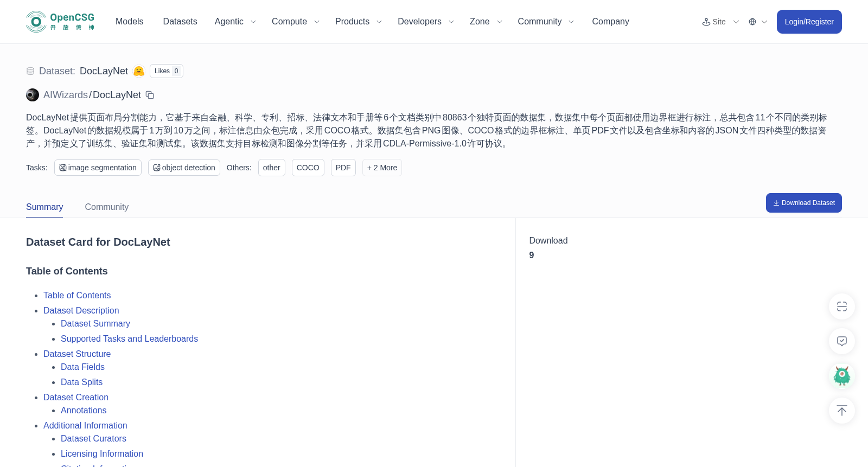
Task: Go to Dataset Curators link
Action: (x=93, y=439)
